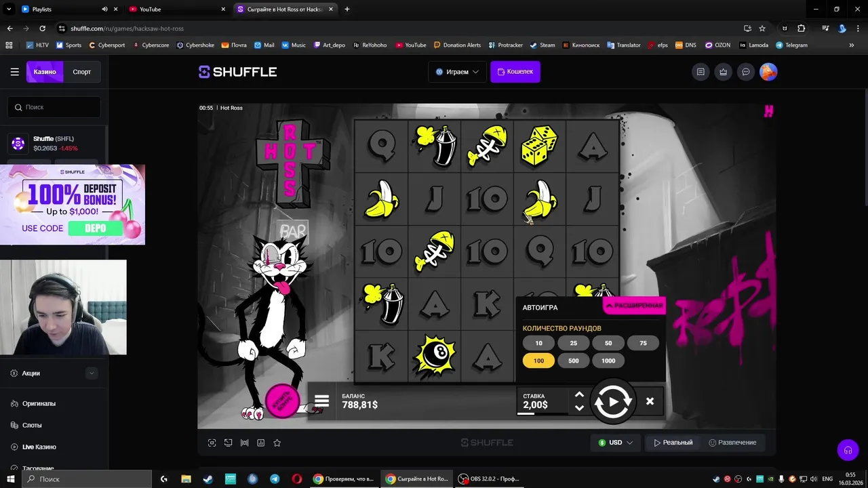Select 10 autoplay rounds
The image size is (868, 488).
(538, 343)
